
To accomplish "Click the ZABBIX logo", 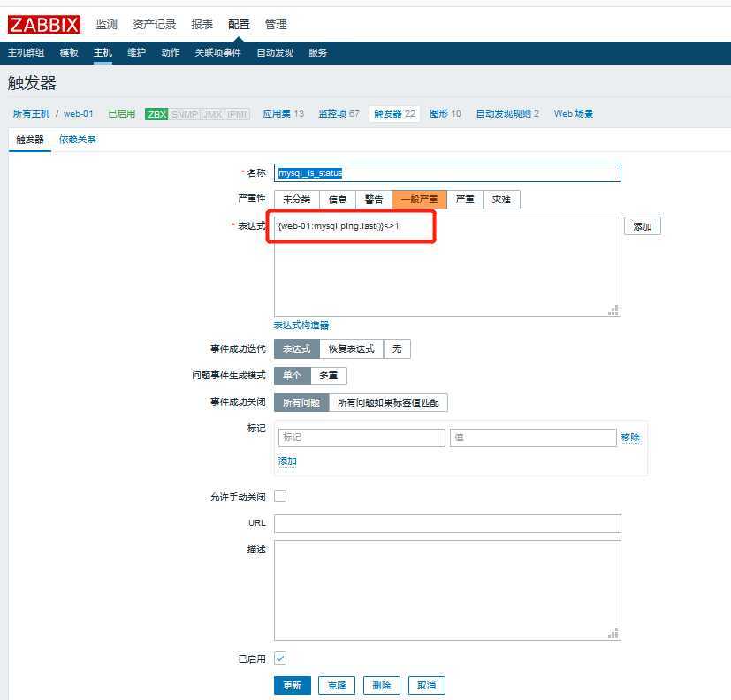I will click(x=44, y=24).
